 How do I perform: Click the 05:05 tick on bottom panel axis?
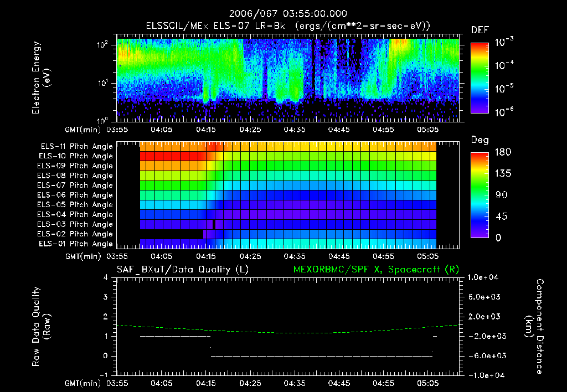(428, 383)
